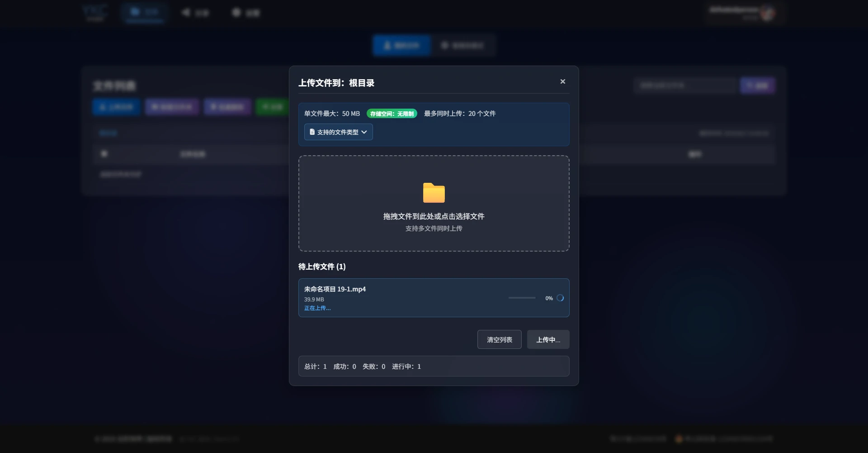Click the loading spinner icon beside 0%
This screenshot has width=868, height=453.
560,298
